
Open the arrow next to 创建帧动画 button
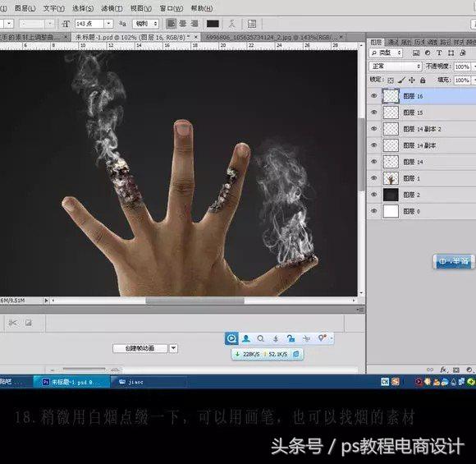coord(173,348)
